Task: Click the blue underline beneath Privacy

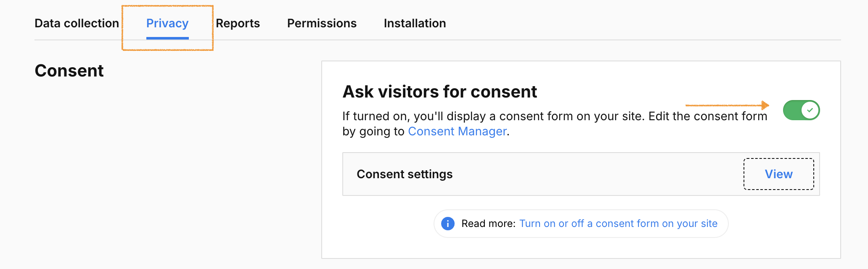Action: (167, 38)
